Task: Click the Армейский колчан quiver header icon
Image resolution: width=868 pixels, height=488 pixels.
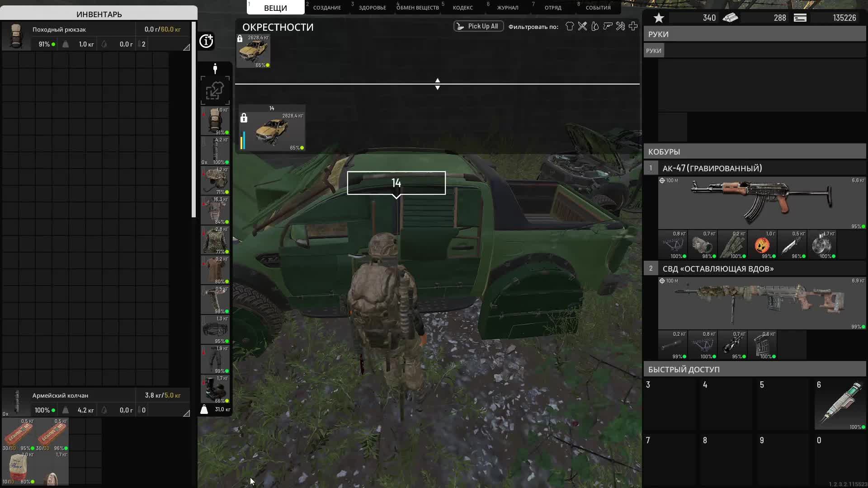Action: coord(16,401)
